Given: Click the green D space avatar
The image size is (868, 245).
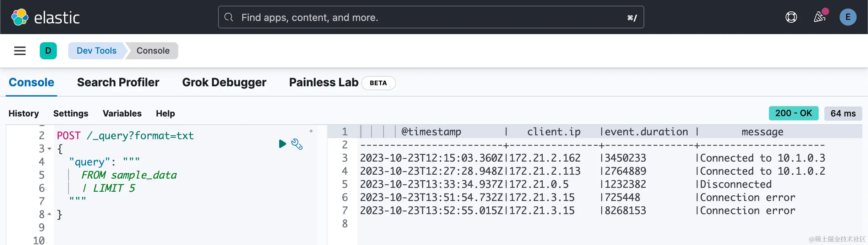Looking at the screenshot, I should coord(48,51).
